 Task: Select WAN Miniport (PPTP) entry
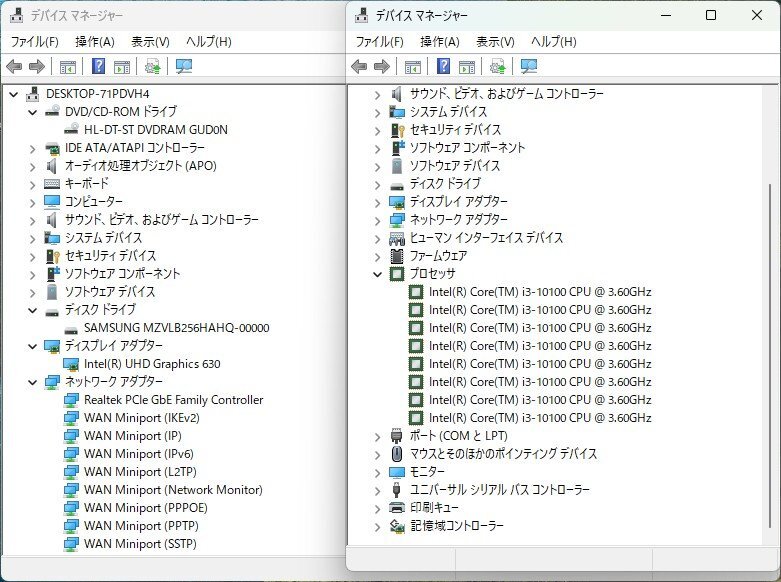141,525
